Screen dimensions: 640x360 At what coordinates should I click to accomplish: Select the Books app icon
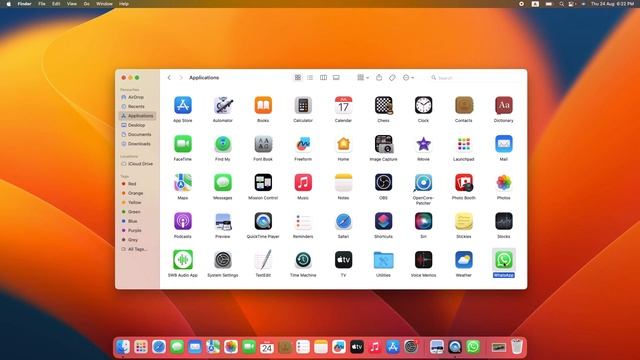coord(263,105)
